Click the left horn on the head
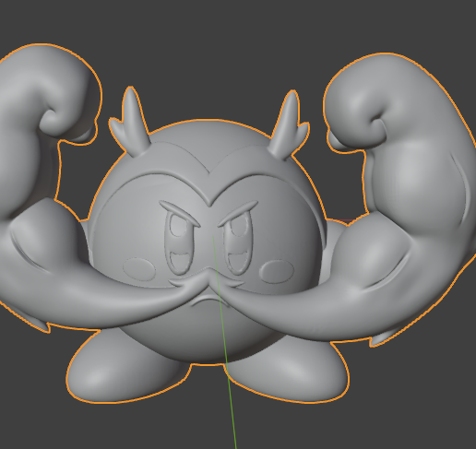Viewport: 476px width, 449px height. [130, 123]
